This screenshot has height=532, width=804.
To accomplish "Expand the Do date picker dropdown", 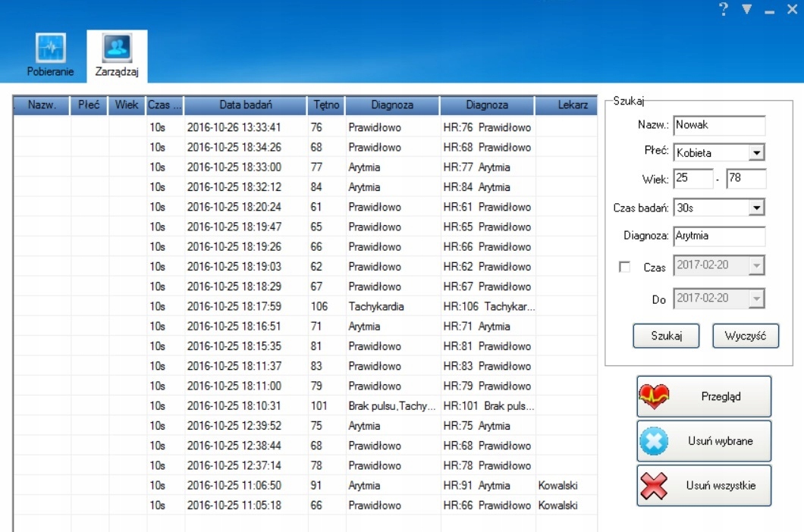I will (x=756, y=299).
